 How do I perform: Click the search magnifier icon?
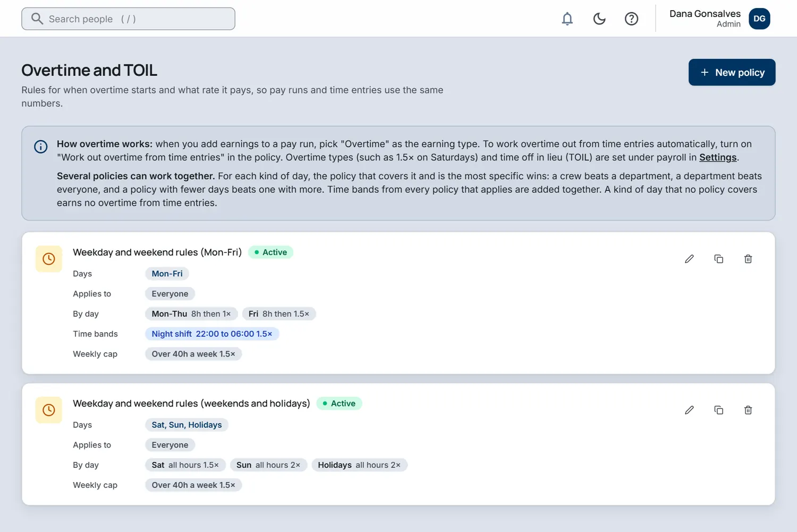click(37, 19)
